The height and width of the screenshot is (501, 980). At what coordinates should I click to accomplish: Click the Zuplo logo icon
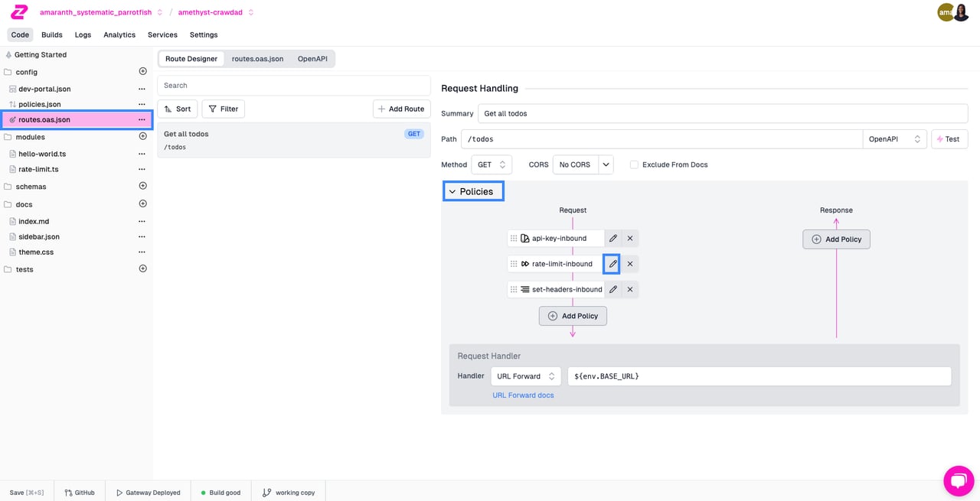click(19, 12)
